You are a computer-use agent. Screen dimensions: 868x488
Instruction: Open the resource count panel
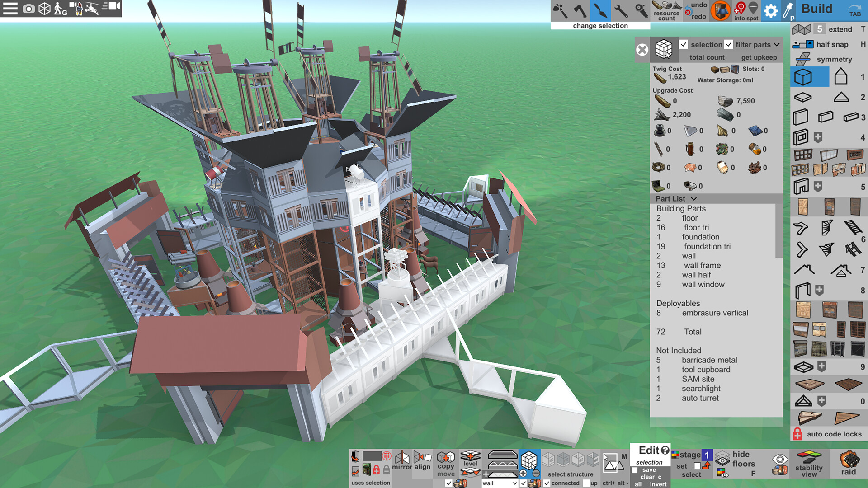pos(667,10)
